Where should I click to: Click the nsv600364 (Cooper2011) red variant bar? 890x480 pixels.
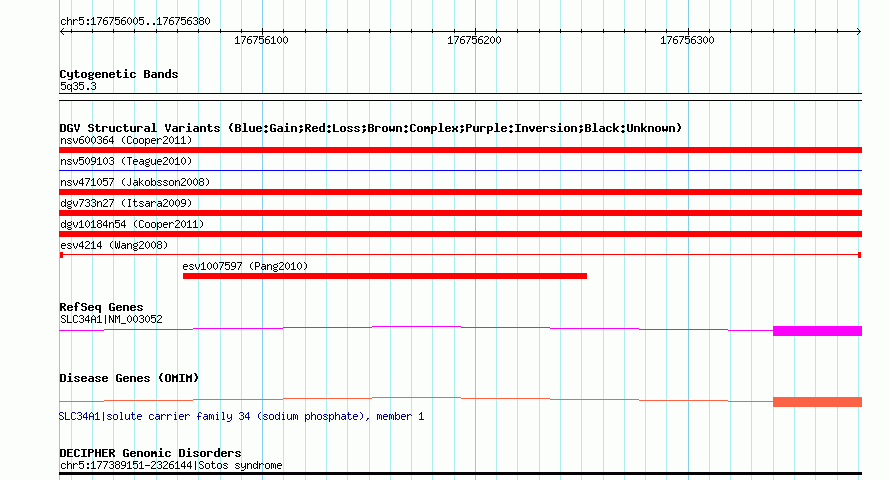[x=460, y=150]
